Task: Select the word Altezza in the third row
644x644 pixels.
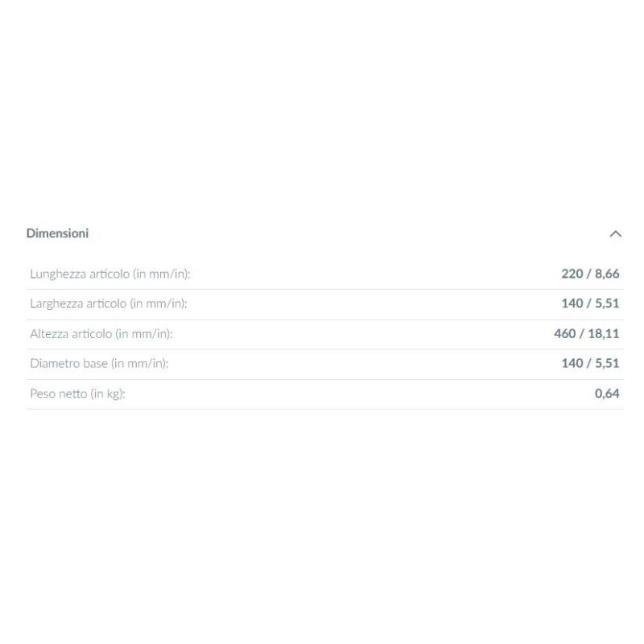Action: click(49, 333)
